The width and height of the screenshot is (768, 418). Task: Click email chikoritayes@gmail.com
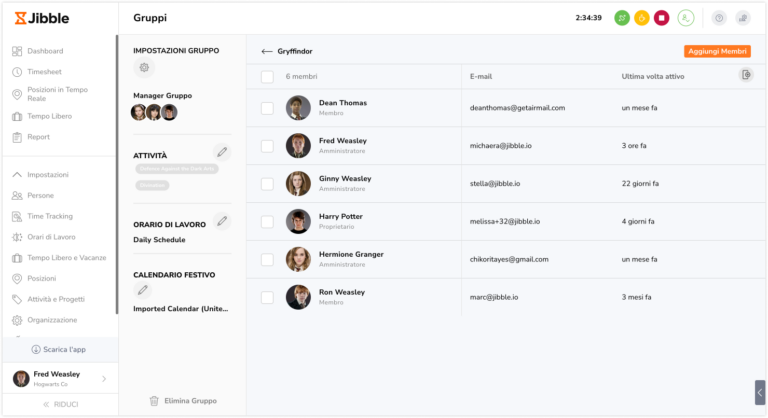point(509,259)
